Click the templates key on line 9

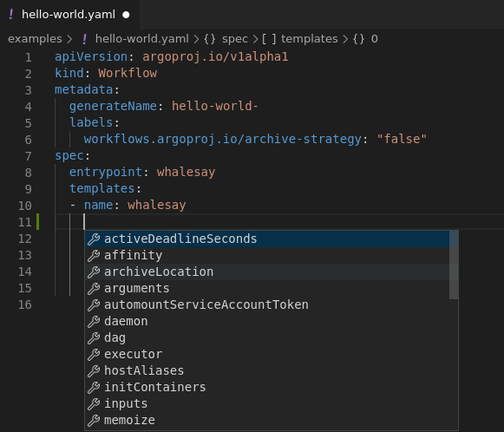102,188
